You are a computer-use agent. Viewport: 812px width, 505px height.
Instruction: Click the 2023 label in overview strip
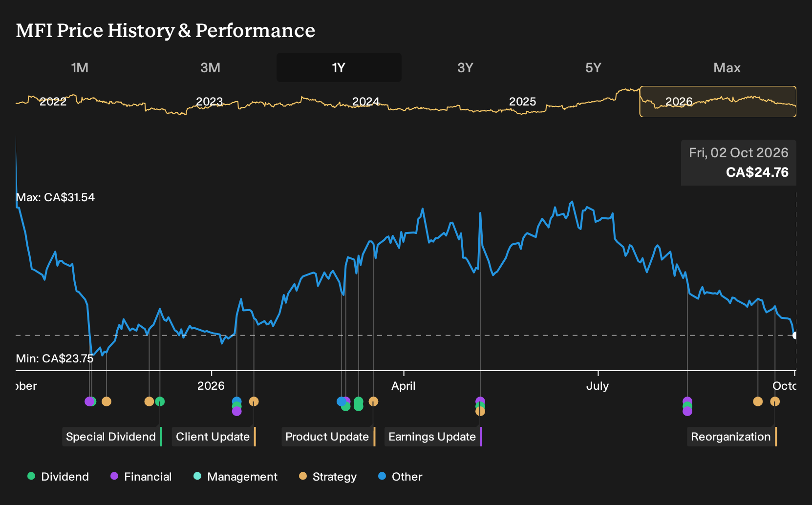[x=209, y=102]
